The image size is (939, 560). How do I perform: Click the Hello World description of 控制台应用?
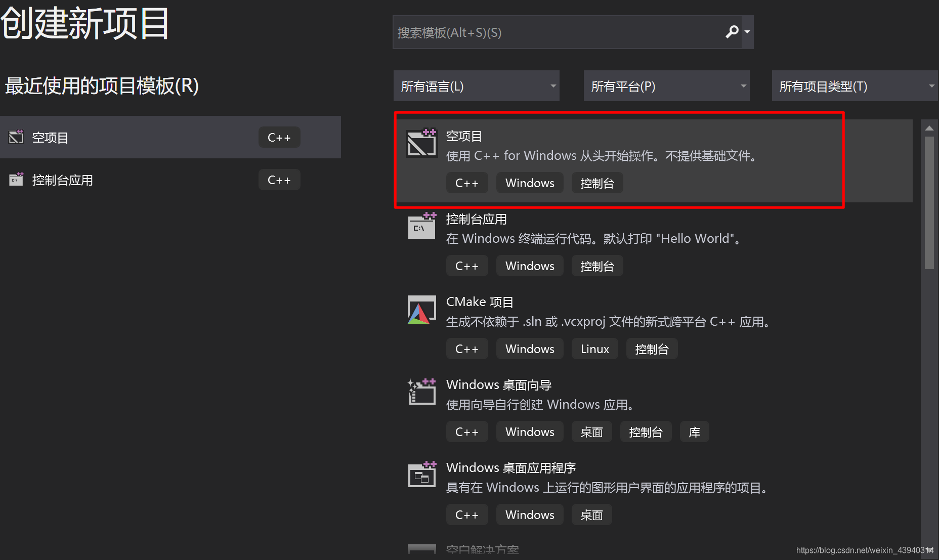click(594, 239)
